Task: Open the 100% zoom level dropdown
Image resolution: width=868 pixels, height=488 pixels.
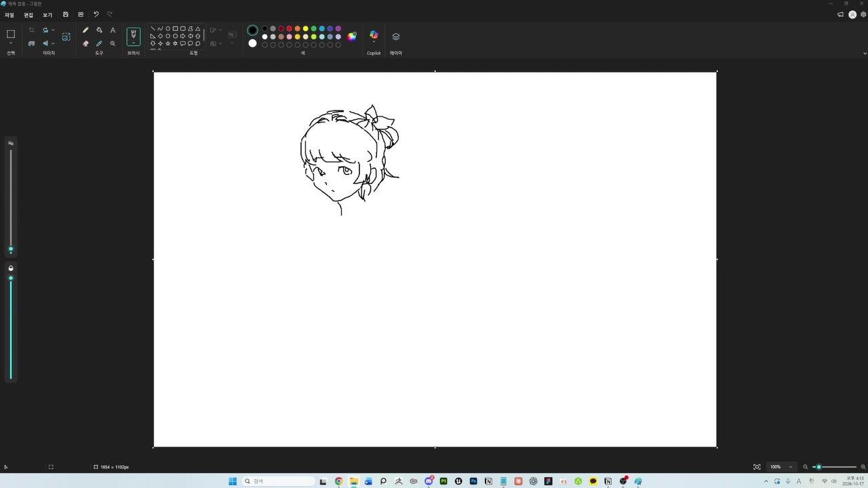Action: [781, 467]
